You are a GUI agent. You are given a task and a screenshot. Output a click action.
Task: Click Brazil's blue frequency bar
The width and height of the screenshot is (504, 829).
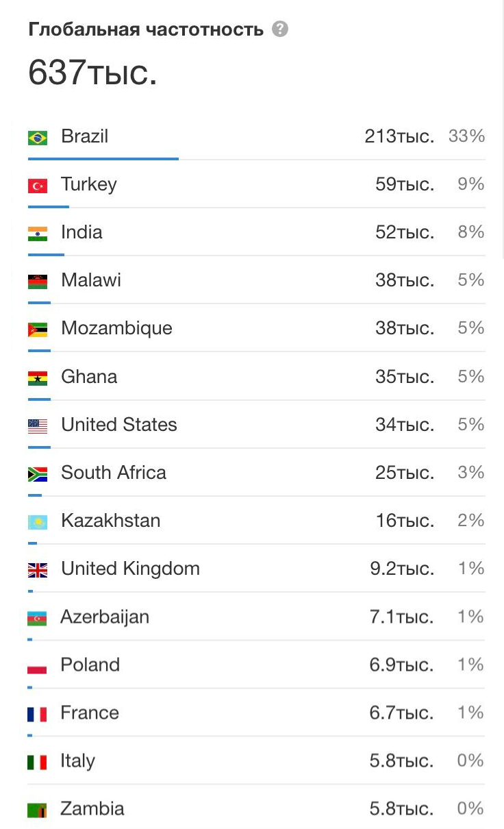pyautogui.click(x=103, y=158)
